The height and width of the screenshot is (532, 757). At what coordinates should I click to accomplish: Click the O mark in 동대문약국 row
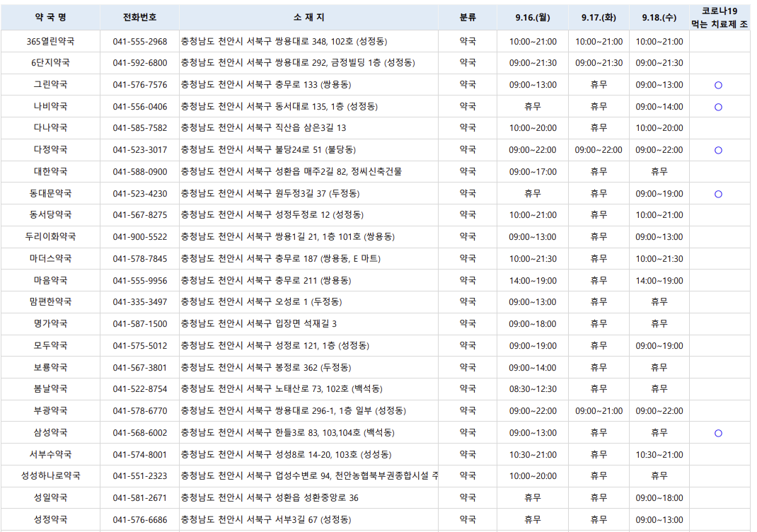tap(718, 193)
